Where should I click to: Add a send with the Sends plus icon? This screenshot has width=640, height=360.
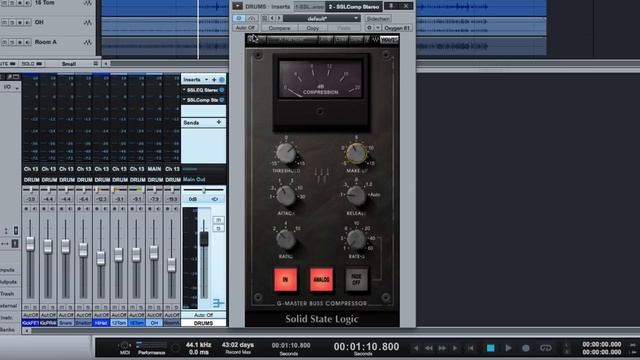click(219, 122)
